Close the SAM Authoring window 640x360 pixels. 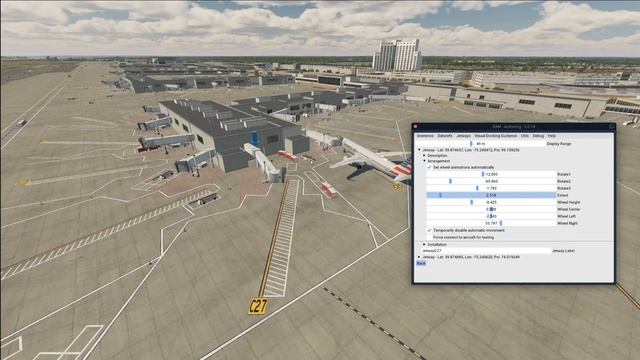(416, 127)
